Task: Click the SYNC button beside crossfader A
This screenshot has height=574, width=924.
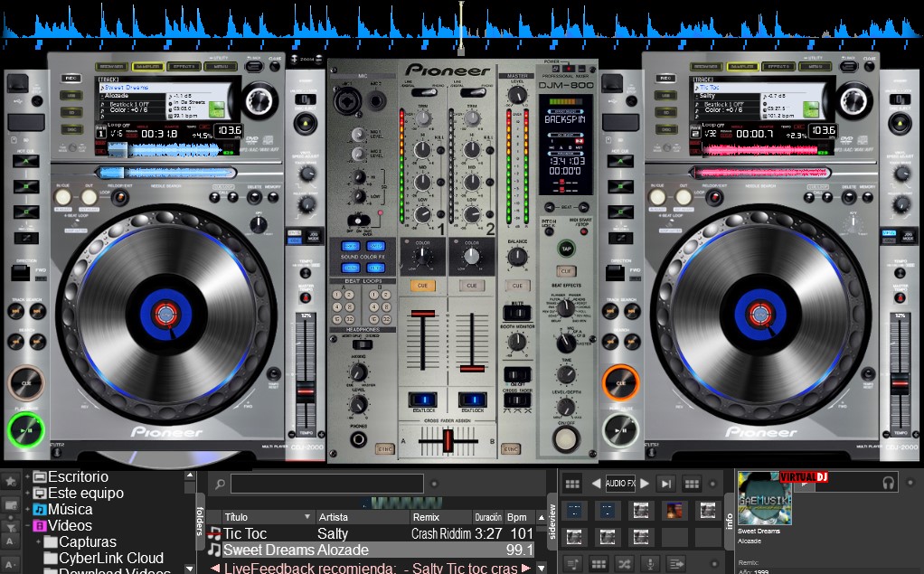Action: point(385,449)
